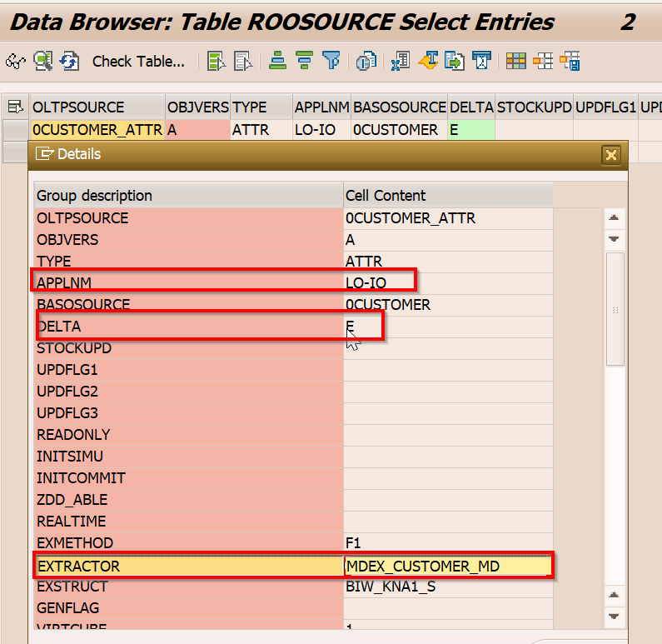The image size is (662, 644).
Task: Click the UPDFLG1 column header
Action: click(606, 107)
